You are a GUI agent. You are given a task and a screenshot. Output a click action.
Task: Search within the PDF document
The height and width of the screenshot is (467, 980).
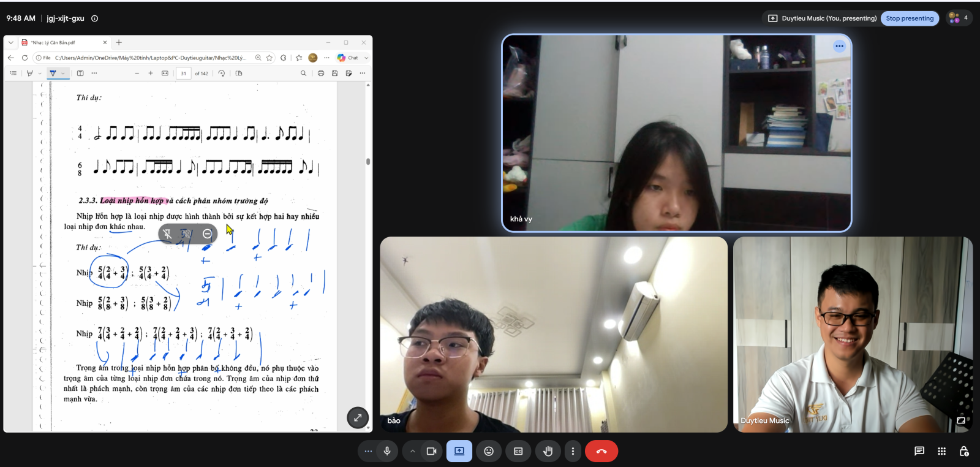(303, 73)
